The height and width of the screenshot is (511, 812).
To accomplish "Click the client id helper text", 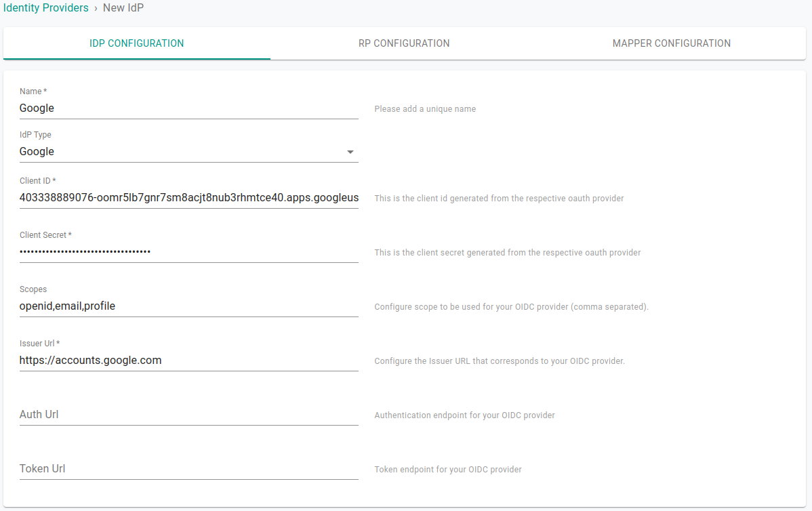I will click(499, 199).
